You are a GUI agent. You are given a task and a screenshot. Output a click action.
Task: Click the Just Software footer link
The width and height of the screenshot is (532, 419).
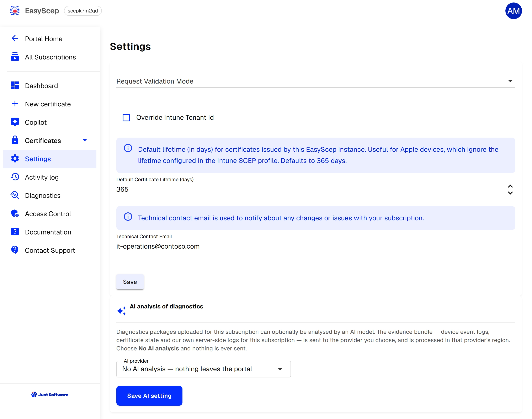click(50, 394)
